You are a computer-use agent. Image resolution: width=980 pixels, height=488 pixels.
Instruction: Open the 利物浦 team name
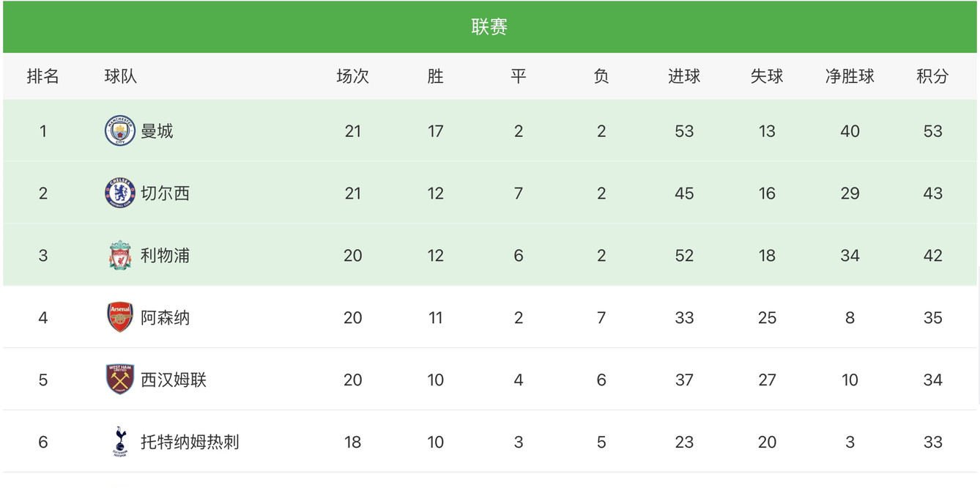(x=165, y=256)
